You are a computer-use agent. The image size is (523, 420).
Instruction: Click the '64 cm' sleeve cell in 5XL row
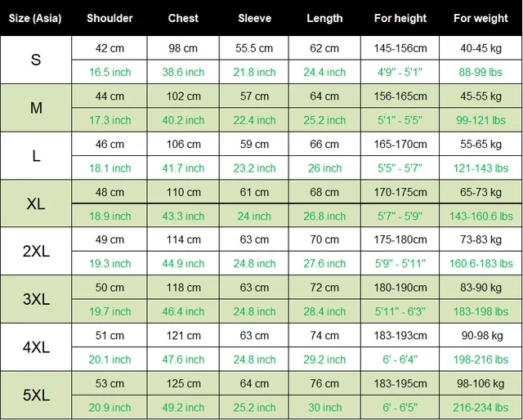point(254,383)
